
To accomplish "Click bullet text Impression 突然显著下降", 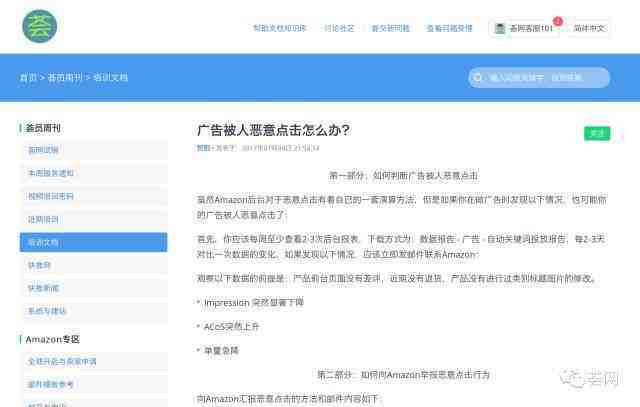I will click(253, 303).
